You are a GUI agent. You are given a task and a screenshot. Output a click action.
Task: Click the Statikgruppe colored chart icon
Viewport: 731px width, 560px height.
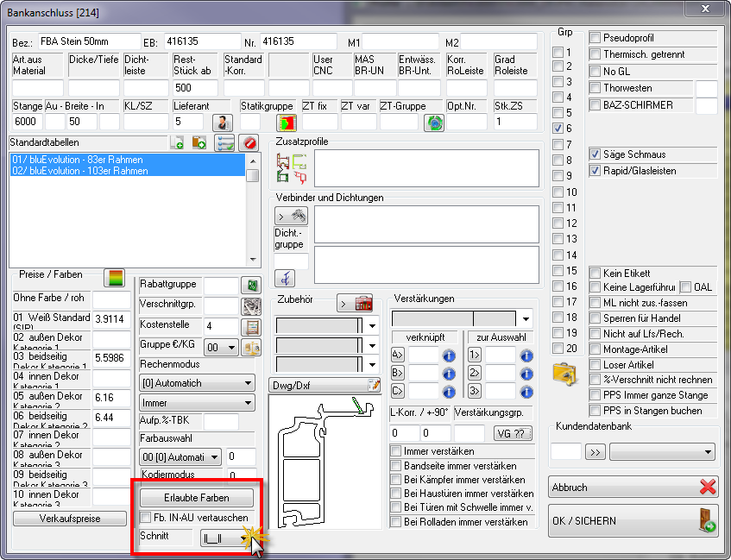287,123
